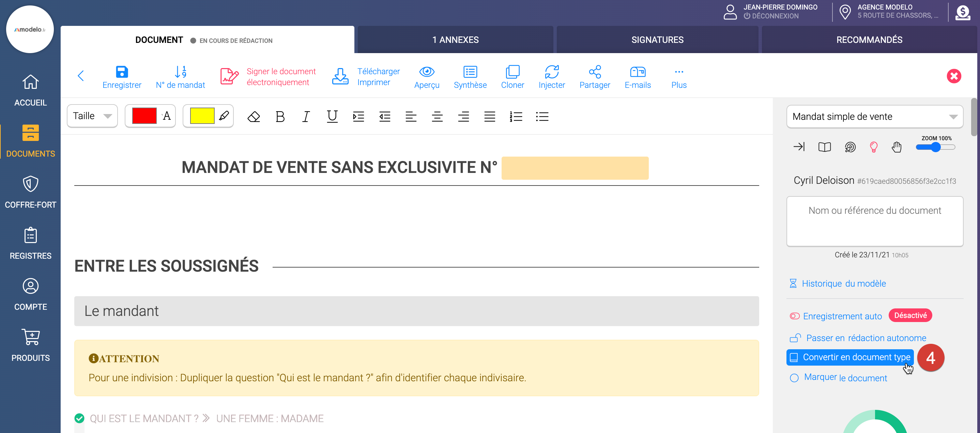Activate the hand pan tool
This screenshot has width=980, height=433.
point(896,147)
